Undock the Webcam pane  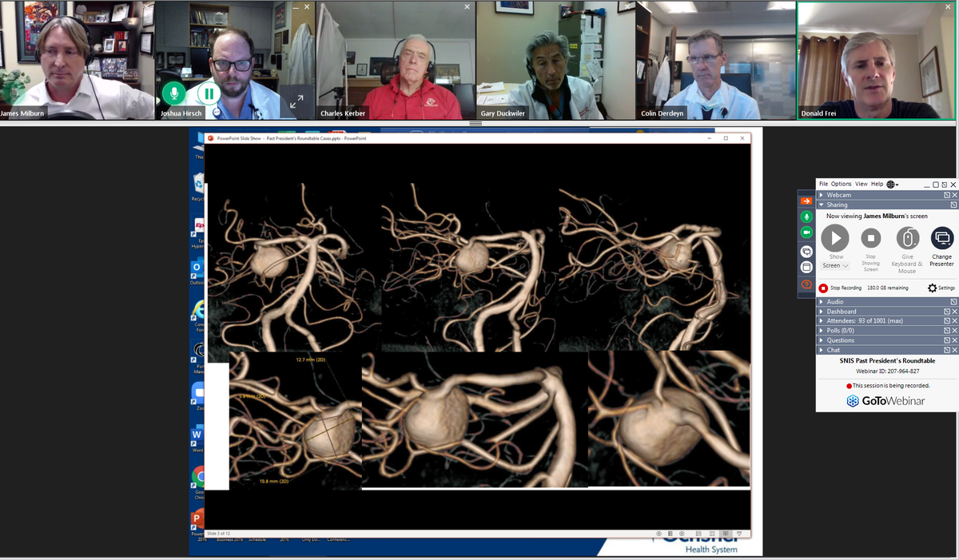coord(947,195)
